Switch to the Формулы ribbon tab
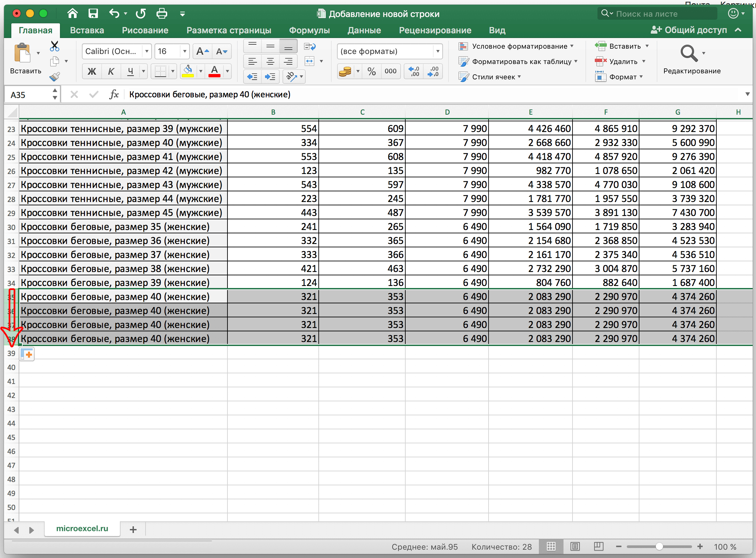Viewport: 756px width, 558px height. point(309,30)
